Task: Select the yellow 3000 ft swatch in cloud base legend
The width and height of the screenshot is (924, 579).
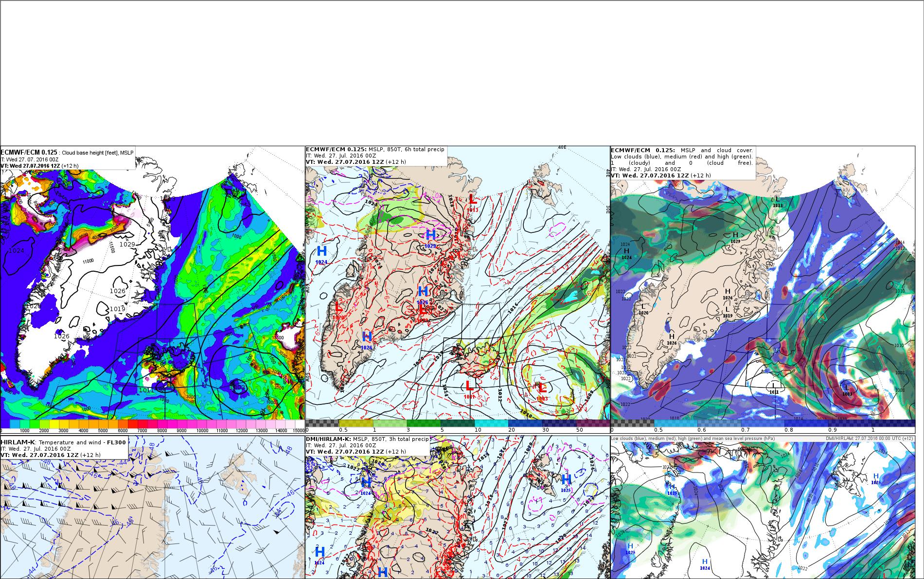Action: (64, 424)
